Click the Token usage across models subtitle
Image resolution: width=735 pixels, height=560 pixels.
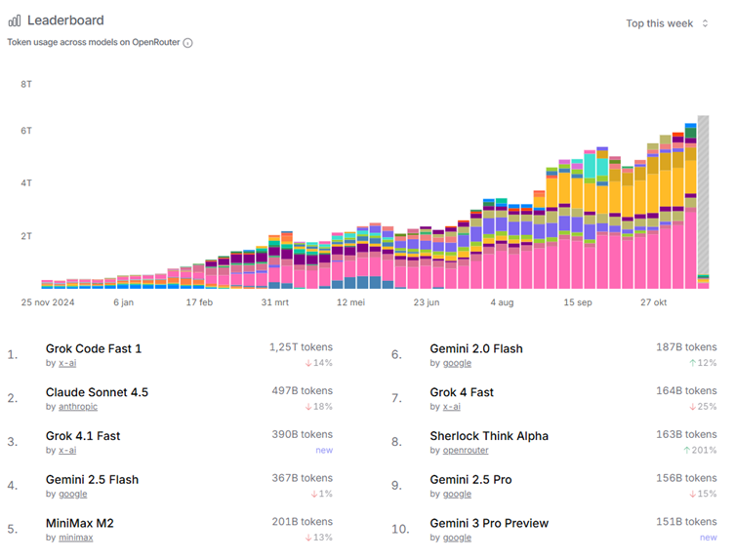pyautogui.click(x=94, y=42)
